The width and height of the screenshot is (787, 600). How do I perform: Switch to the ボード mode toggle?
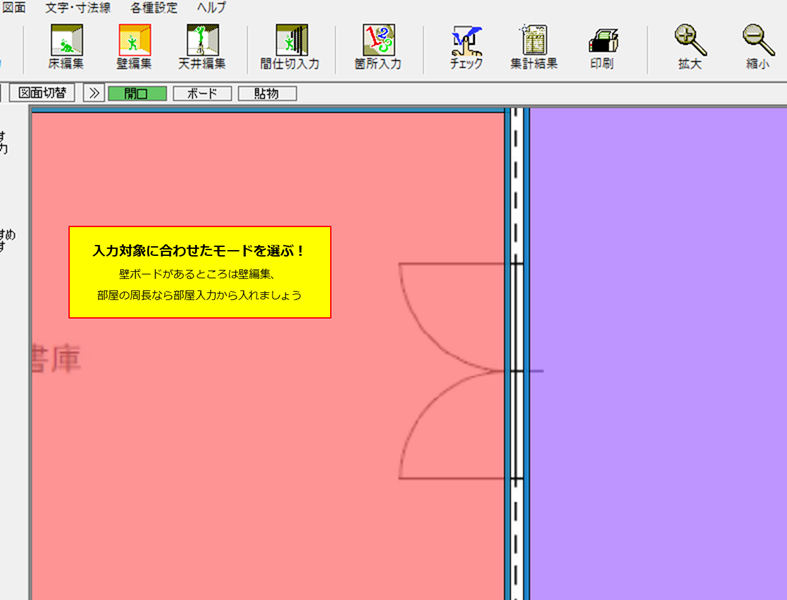[x=202, y=93]
